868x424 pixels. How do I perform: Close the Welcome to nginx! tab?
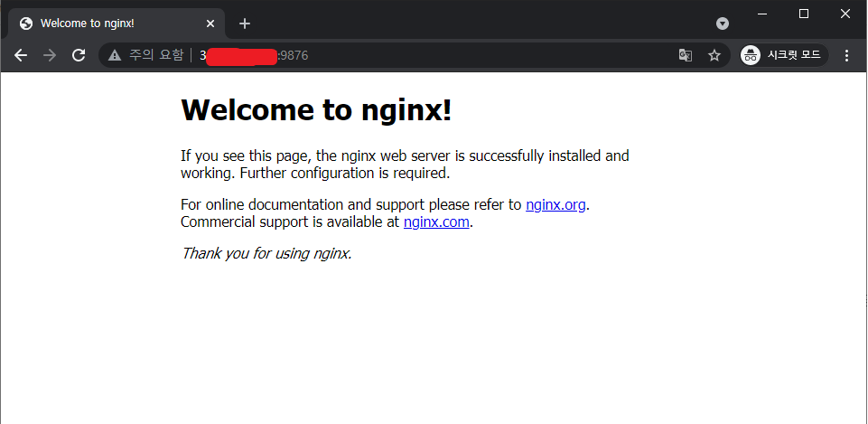(x=210, y=24)
